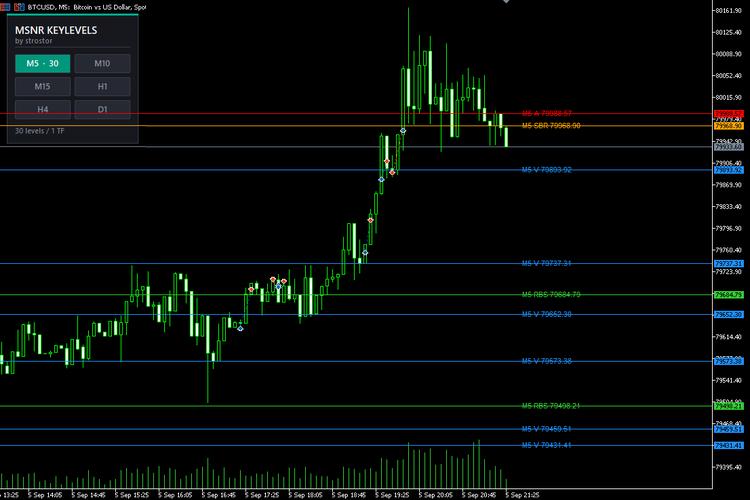This screenshot has width=750, height=500.
Task: Activate the D1 timeframe button
Action: [x=102, y=109]
